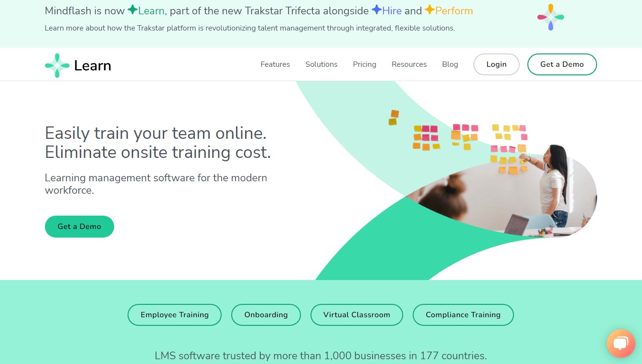Switch to Virtual Classroom pill
This screenshot has height=364, width=642.
tap(356, 315)
